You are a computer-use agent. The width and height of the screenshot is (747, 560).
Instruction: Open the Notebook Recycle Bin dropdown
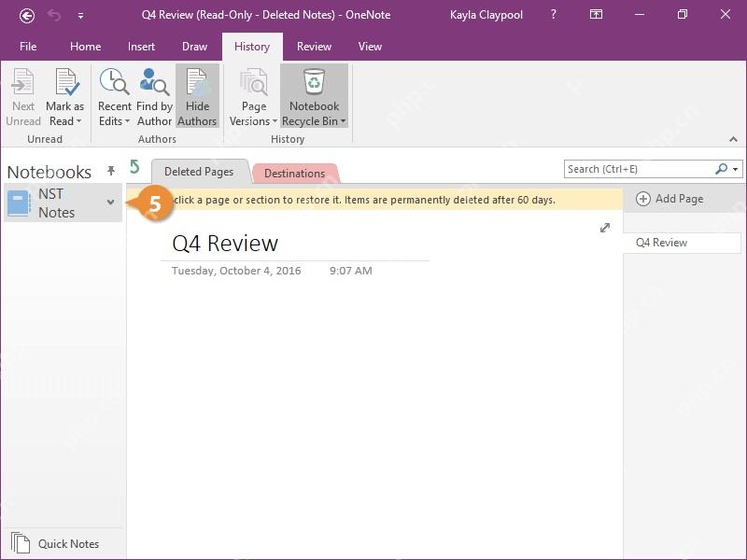pyautogui.click(x=314, y=97)
